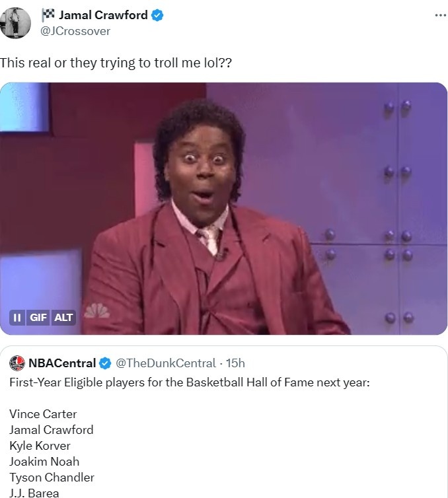Open the NBACentral avatar icon

click(x=17, y=363)
